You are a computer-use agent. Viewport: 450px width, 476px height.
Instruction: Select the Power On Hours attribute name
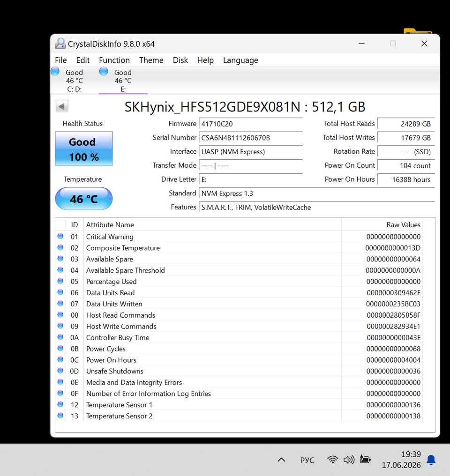pyautogui.click(x=111, y=360)
